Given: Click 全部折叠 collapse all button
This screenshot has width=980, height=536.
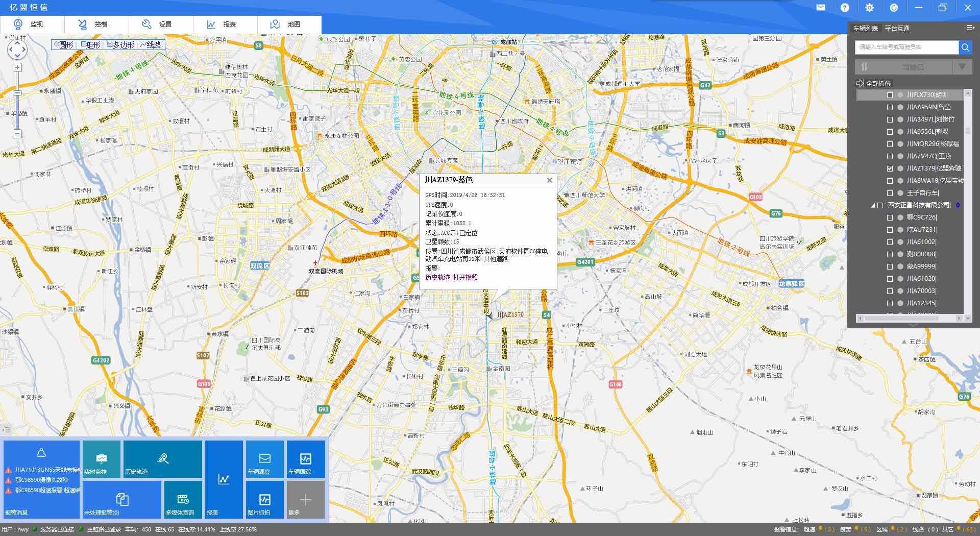Looking at the screenshot, I should [x=874, y=83].
